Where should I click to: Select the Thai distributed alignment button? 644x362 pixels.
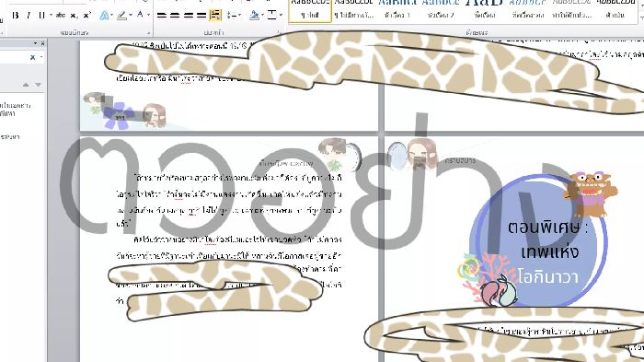pos(214,16)
